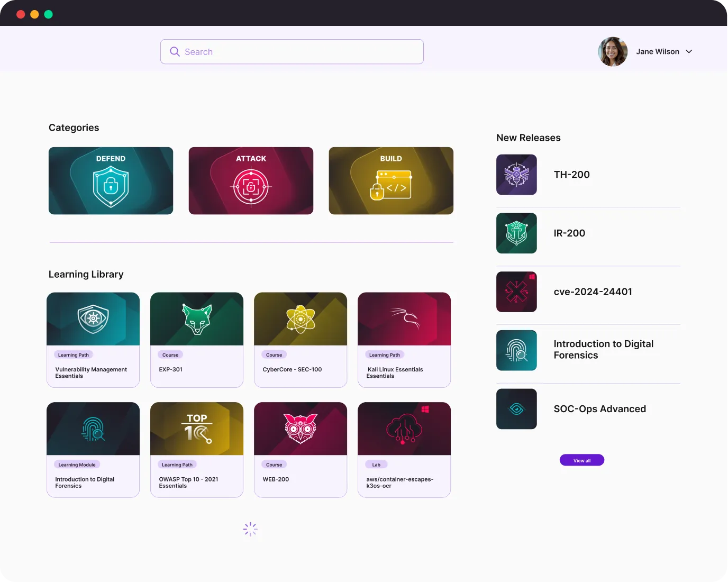Open the WEB-200 owl course card

[x=301, y=450]
